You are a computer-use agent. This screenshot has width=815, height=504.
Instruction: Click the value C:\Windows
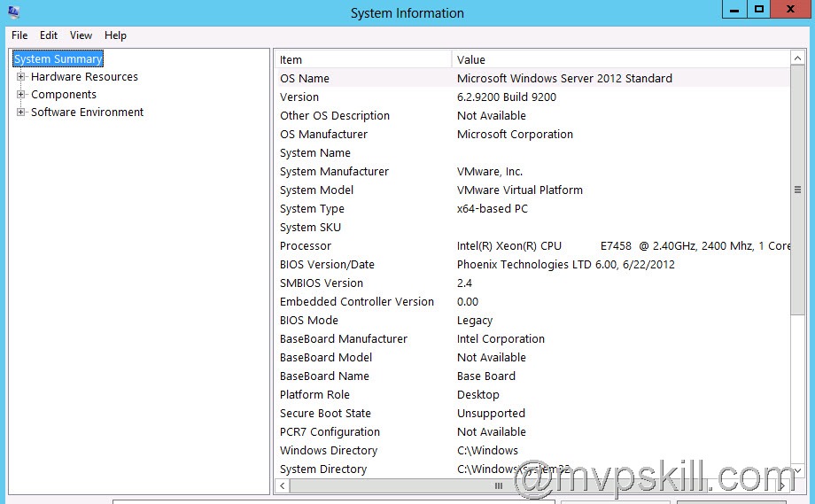(487, 451)
